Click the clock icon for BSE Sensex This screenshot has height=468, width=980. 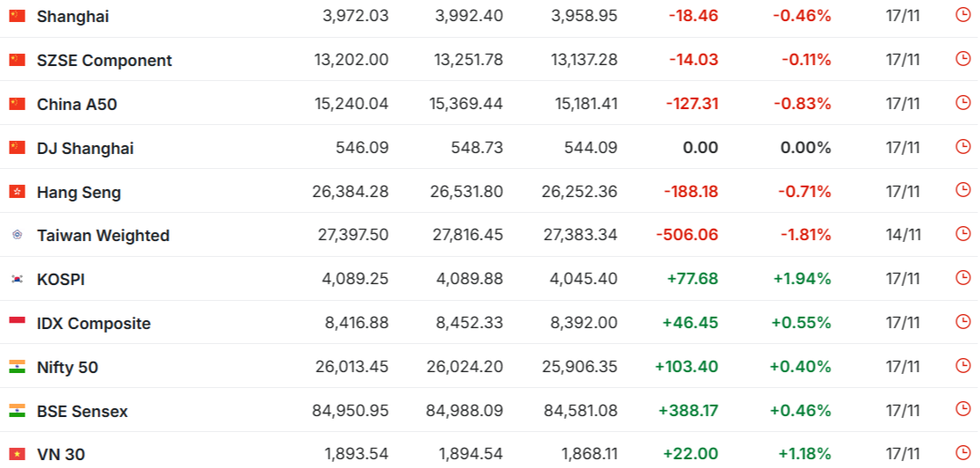[x=962, y=410]
